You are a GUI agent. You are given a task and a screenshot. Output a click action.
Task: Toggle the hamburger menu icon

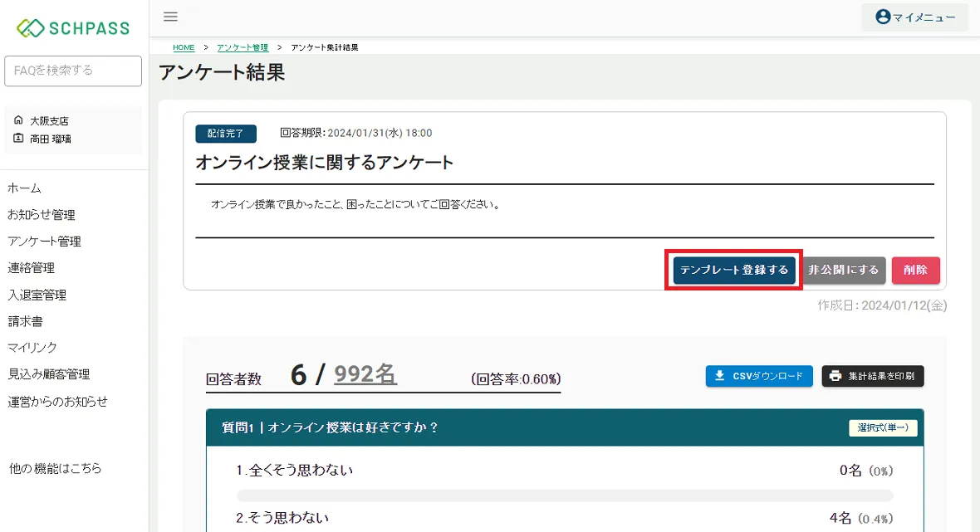170,17
